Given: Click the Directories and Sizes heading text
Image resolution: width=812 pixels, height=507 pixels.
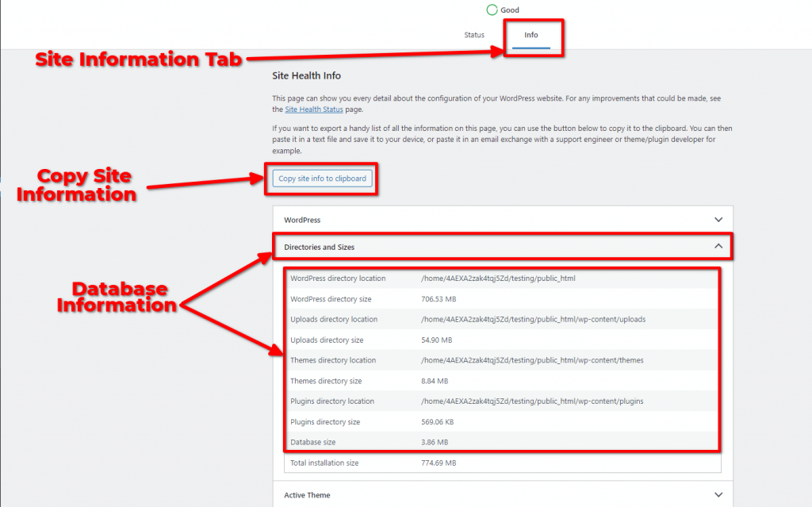Looking at the screenshot, I should (319, 248).
